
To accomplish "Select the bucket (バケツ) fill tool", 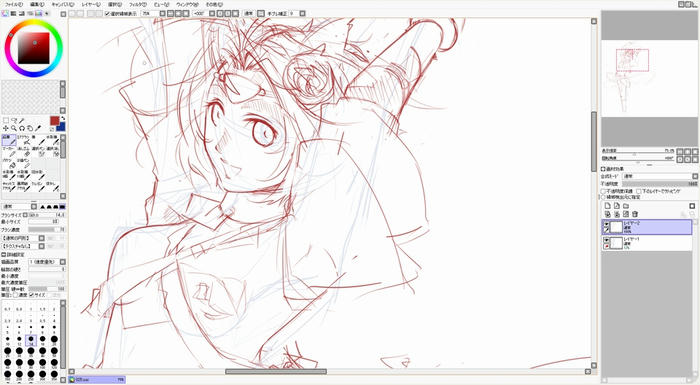I will 9,164.
